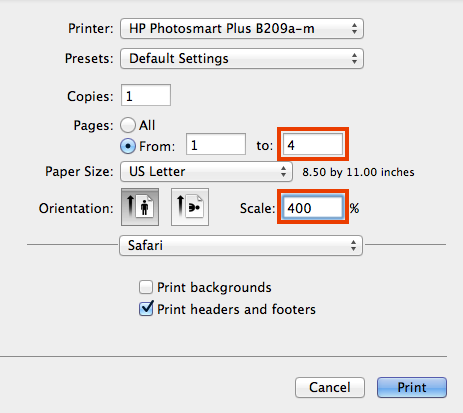The image size is (463, 413).
Task: Open the HP Photosmart Plus printer dropdown
Action: click(242, 29)
